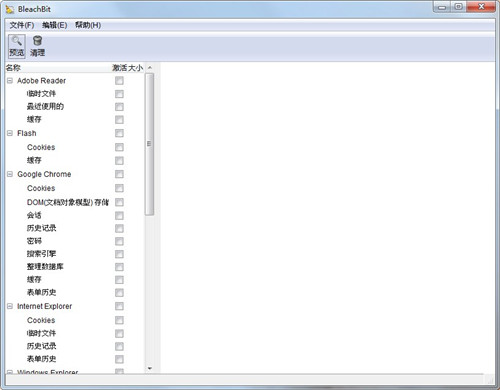
Task: Select Cookies label under Internet Explorer
Action: coord(41,320)
